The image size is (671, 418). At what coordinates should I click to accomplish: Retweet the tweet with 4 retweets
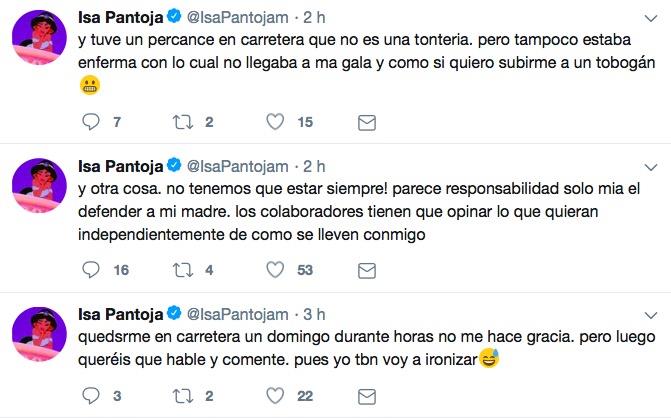183,269
